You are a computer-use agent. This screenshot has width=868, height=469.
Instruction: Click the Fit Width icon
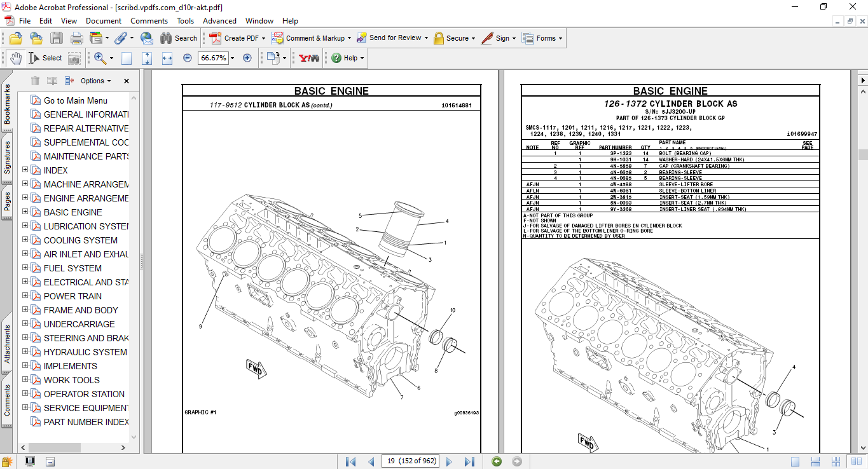167,58
